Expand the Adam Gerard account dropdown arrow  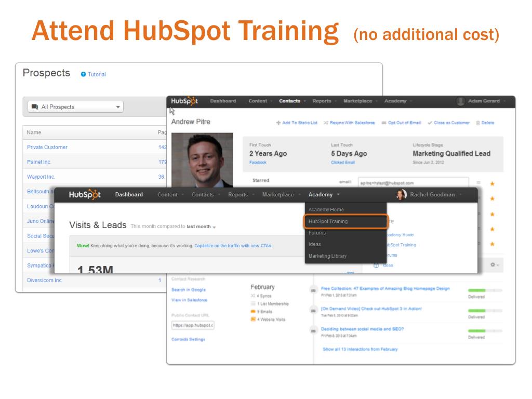(504, 101)
